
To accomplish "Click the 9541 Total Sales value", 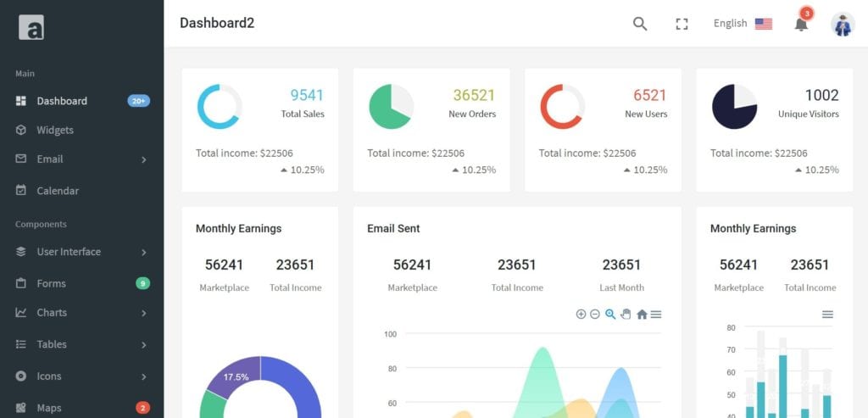I will point(307,95).
